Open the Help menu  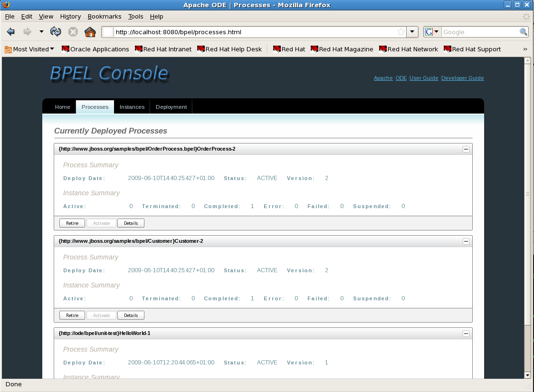[x=156, y=16]
